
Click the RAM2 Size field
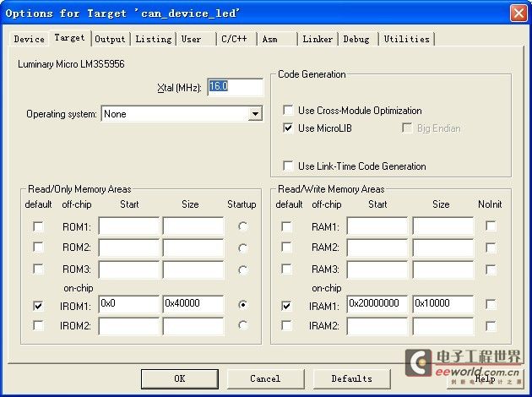(x=442, y=247)
